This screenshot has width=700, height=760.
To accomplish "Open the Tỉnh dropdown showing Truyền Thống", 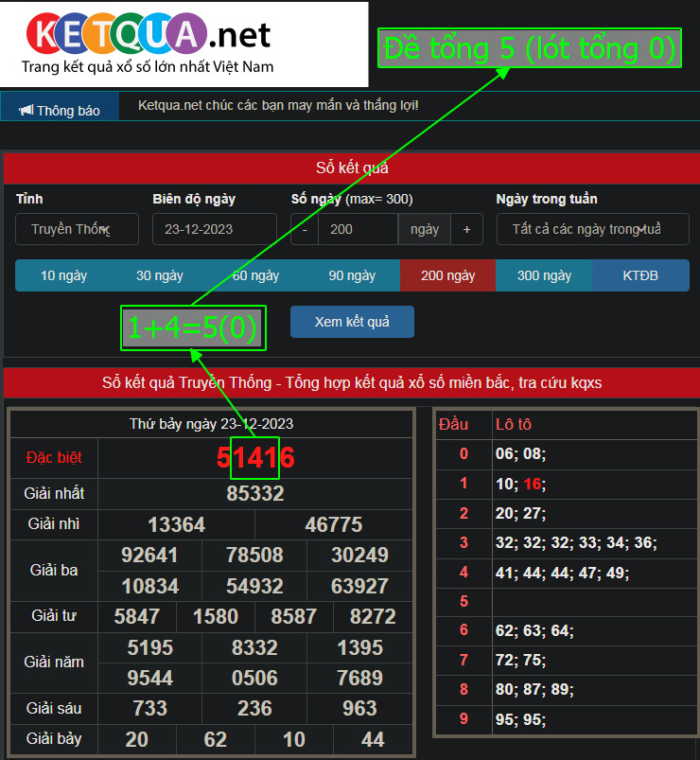I will point(77,229).
